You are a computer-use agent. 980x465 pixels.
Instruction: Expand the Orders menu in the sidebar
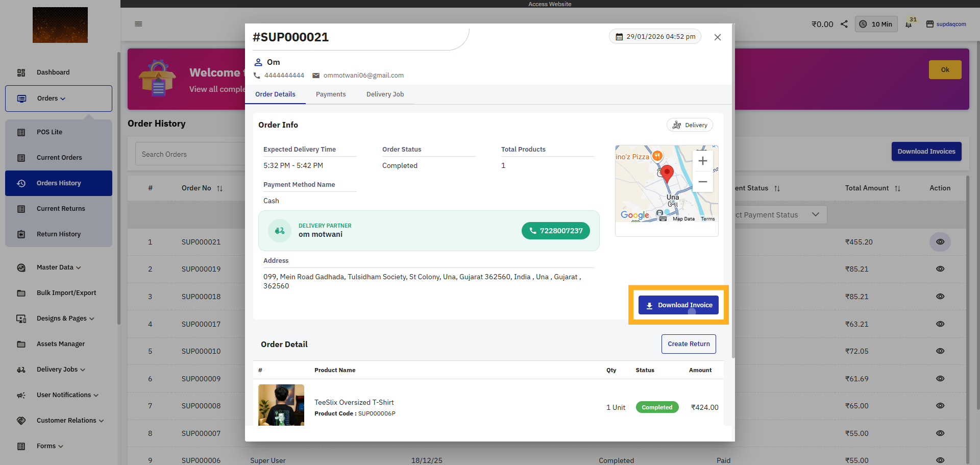click(x=48, y=98)
